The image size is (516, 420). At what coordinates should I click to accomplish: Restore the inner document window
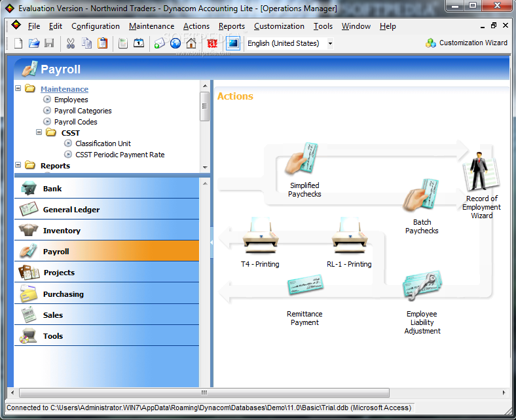(x=494, y=26)
